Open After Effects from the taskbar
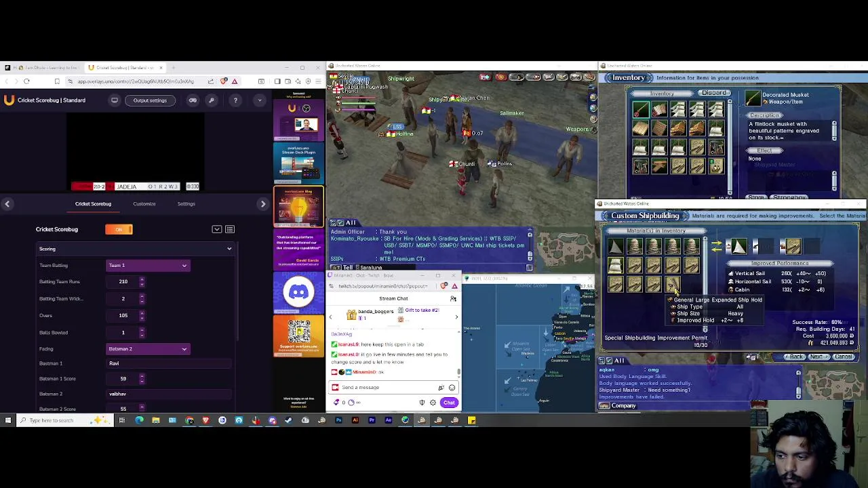Viewport: 868px width, 488px height. [x=388, y=420]
